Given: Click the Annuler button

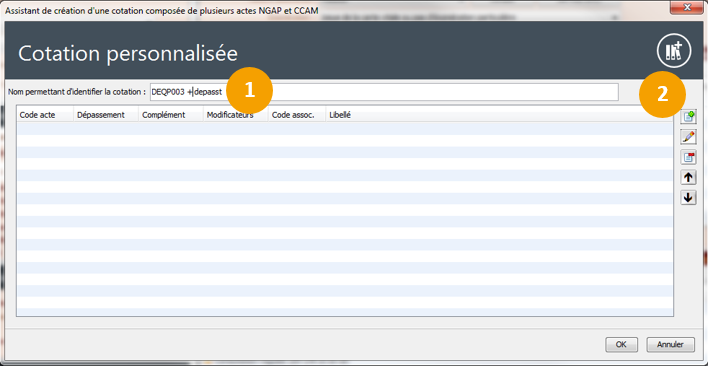Looking at the screenshot, I should pos(670,344).
